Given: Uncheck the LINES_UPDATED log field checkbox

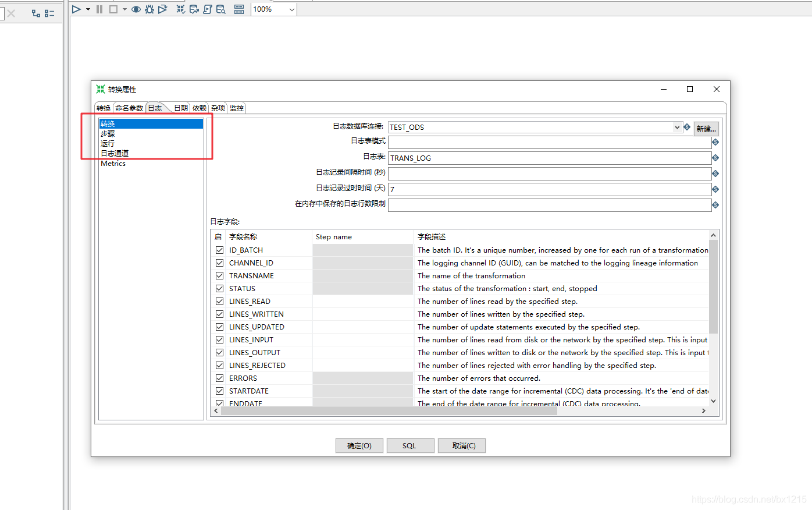Looking at the screenshot, I should click(x=219, y=327).
